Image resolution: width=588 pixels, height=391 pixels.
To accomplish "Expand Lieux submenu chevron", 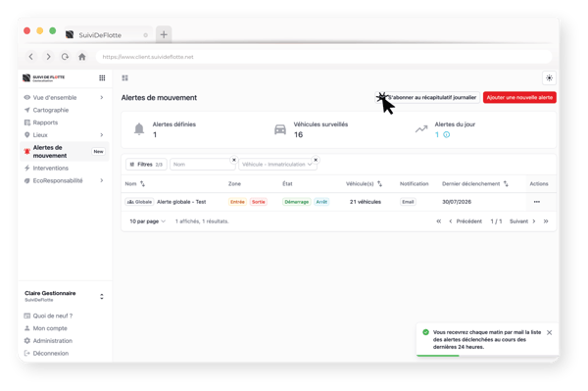I will [x=102, y=135].
